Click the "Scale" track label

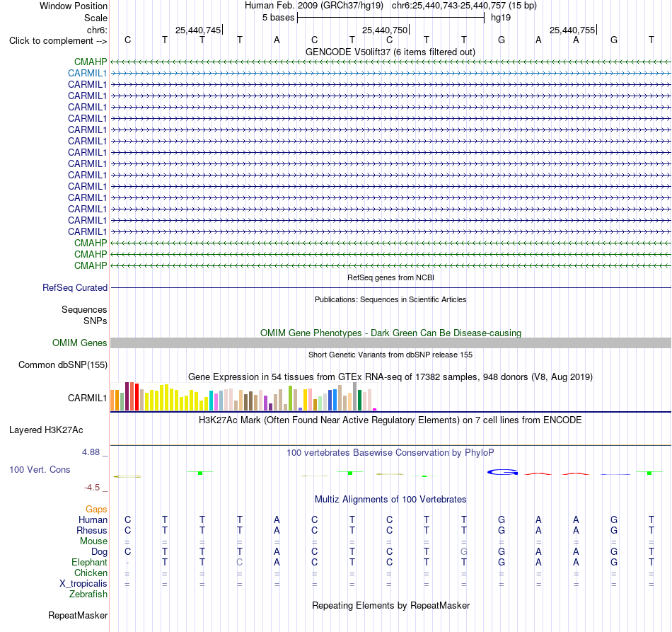tap(95, 18)
